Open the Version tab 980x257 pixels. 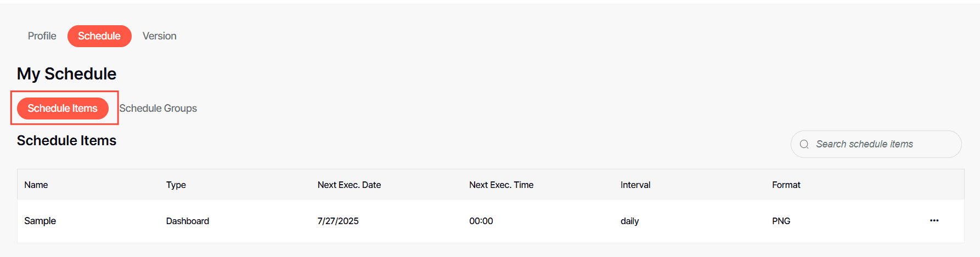coord(159,36)
